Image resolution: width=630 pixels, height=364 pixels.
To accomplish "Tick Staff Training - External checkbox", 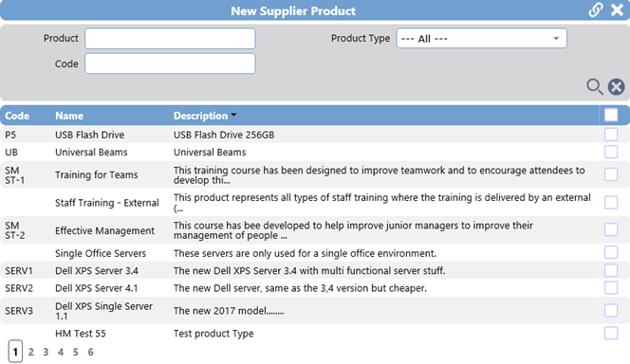I will [x=611, y=202].
